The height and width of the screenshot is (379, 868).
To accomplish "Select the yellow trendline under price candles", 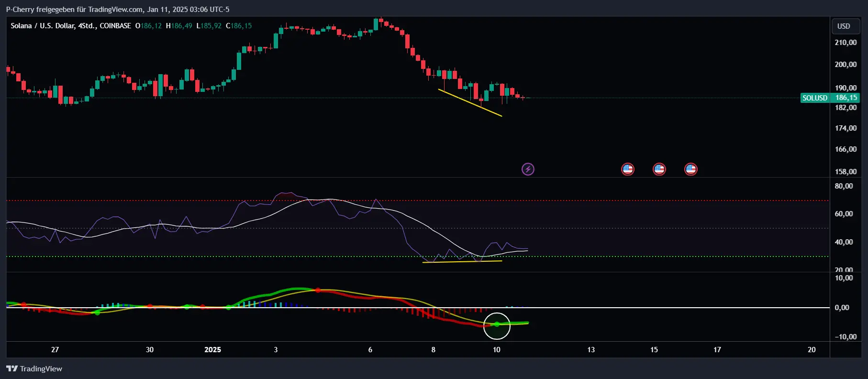I will tap(470, 102).
